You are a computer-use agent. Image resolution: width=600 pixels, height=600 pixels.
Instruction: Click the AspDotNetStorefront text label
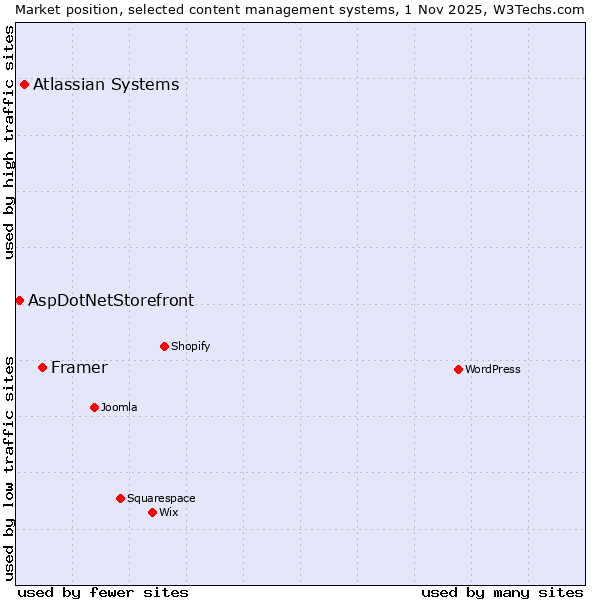tap(111, 300)
